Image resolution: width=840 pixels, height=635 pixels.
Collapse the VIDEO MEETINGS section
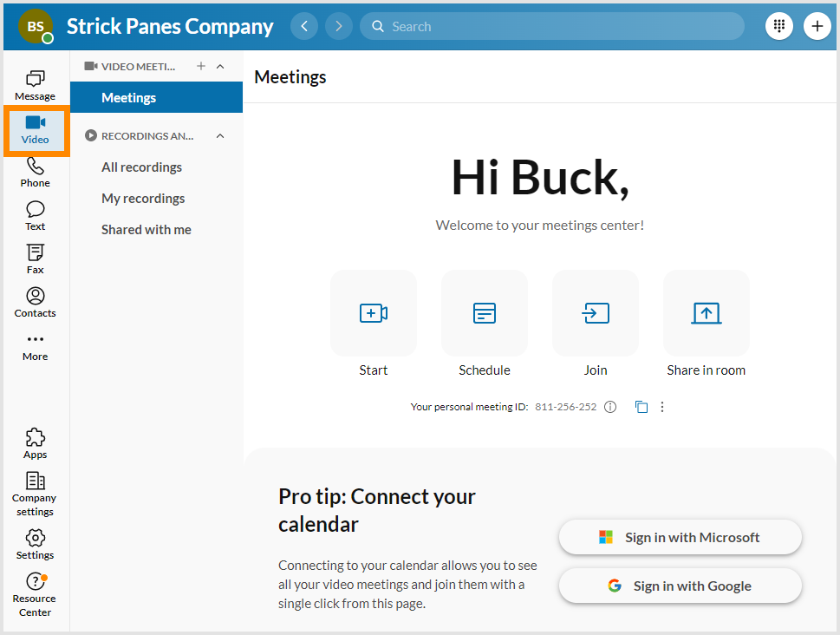coord(219,66)
